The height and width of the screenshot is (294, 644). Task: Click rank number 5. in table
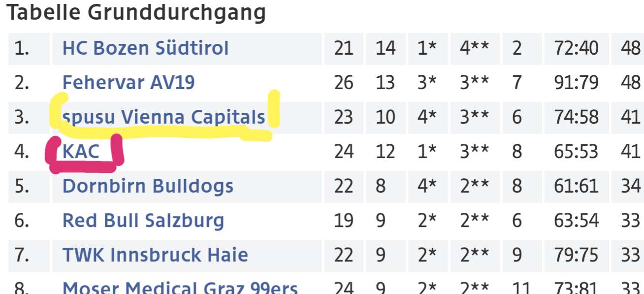[22, 186]
